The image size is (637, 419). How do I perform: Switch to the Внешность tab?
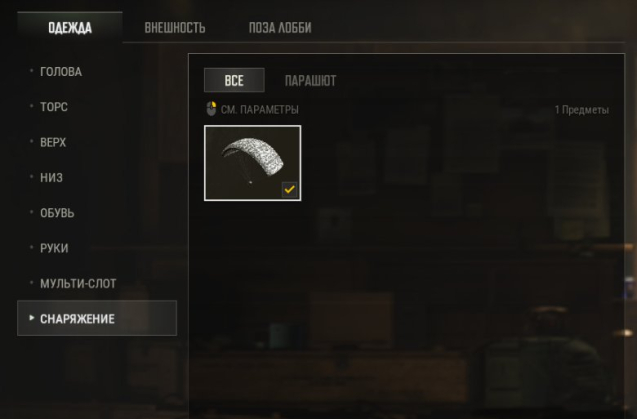pyautogui.click(x=175, y=28)
